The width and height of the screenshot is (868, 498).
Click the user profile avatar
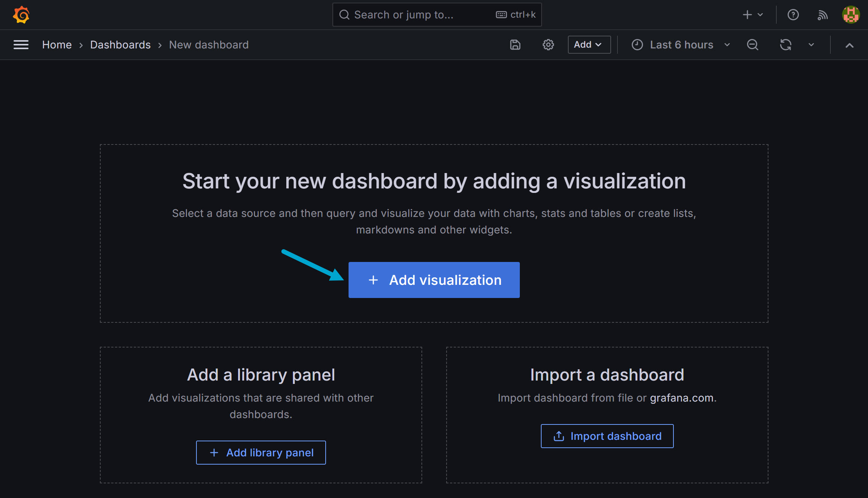click(x=851, y=15)
